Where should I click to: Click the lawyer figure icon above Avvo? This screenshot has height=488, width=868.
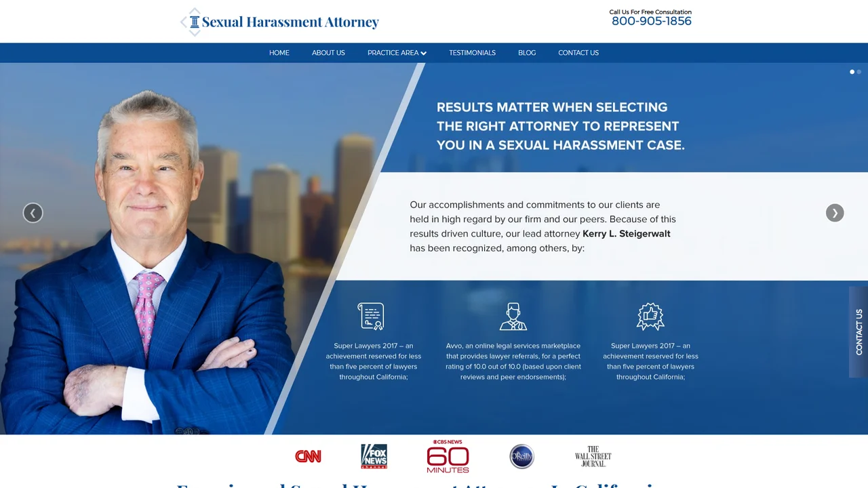point(513,317)
